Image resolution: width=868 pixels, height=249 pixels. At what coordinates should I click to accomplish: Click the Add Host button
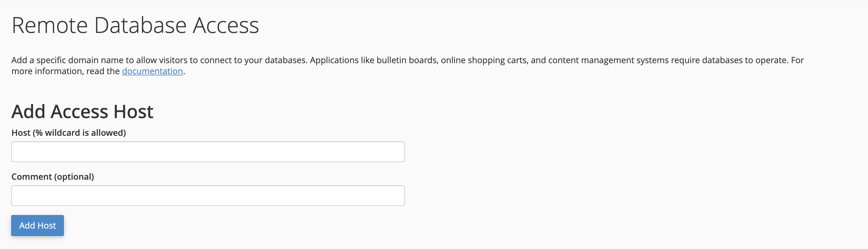click(x=38, y=226)
